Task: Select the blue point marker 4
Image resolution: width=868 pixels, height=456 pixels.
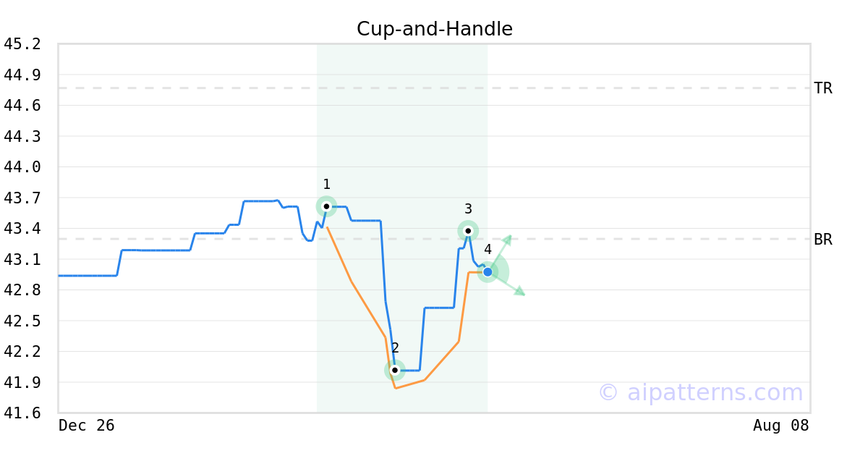Action: [x=488, y=271]
